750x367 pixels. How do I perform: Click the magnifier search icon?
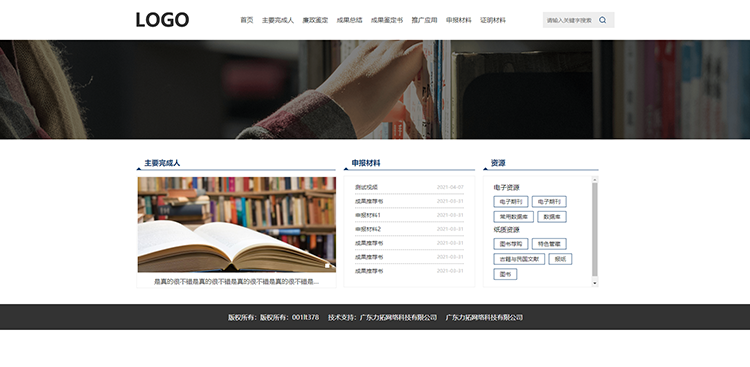pyautogui.click(x=602, y=20)
